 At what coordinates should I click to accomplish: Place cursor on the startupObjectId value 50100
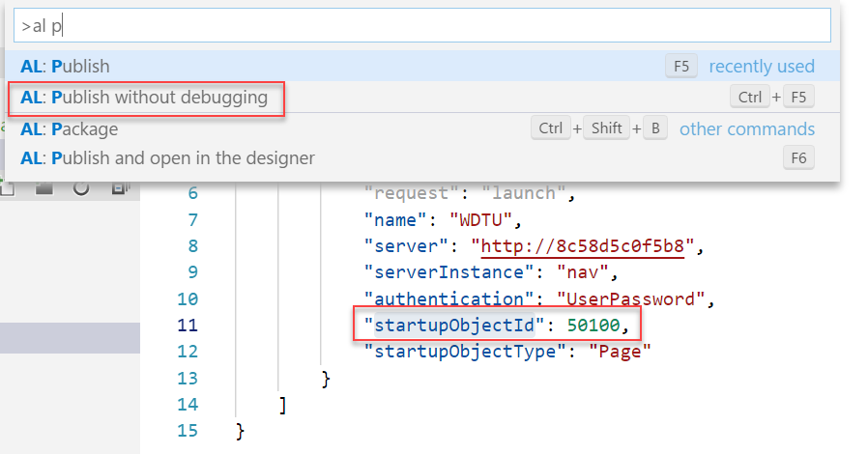pos(593,326)
